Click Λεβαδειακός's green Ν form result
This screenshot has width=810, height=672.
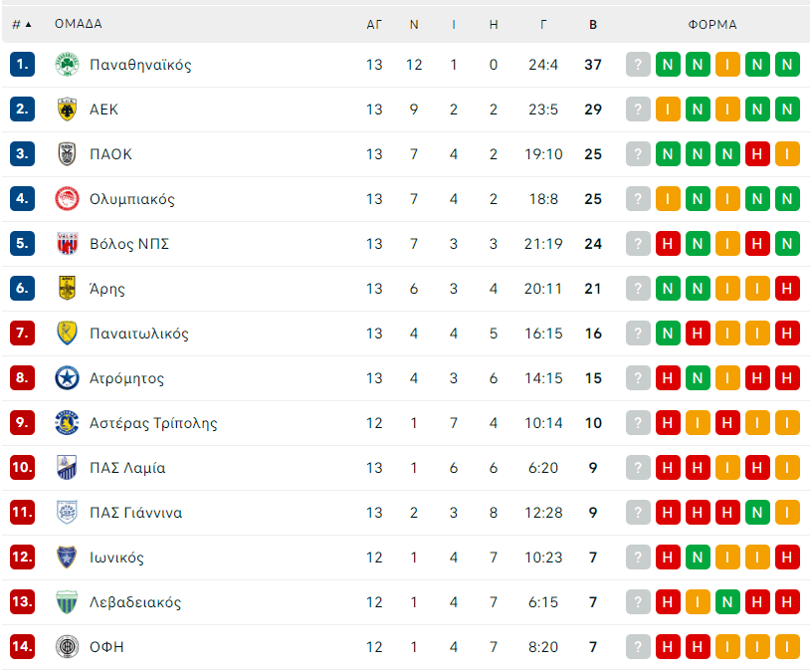click(727, 602)
